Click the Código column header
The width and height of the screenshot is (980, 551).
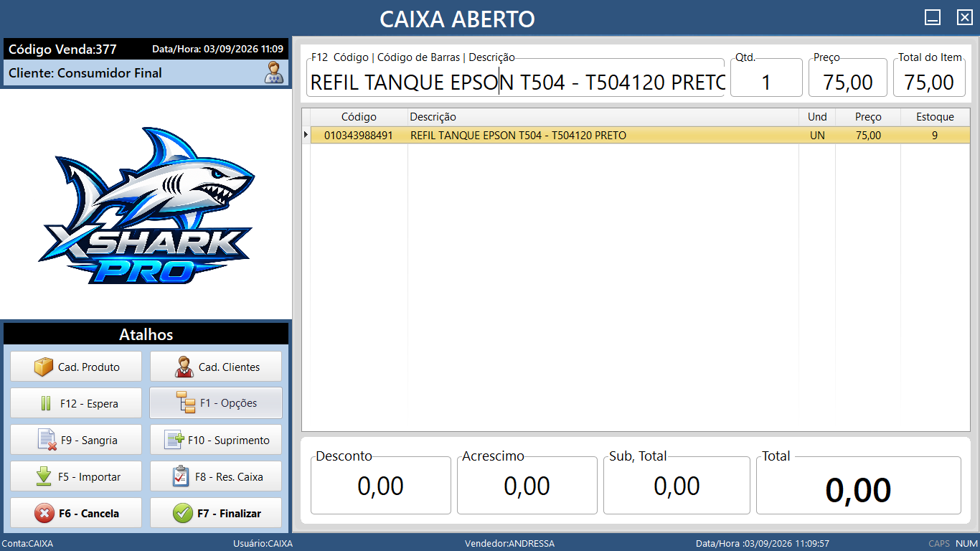[359, 117]
